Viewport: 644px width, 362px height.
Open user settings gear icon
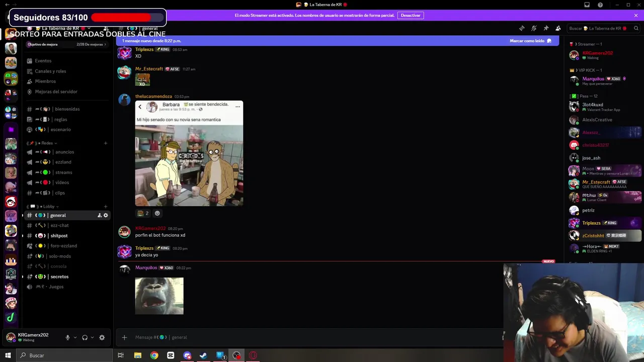(x=102, y=337)
